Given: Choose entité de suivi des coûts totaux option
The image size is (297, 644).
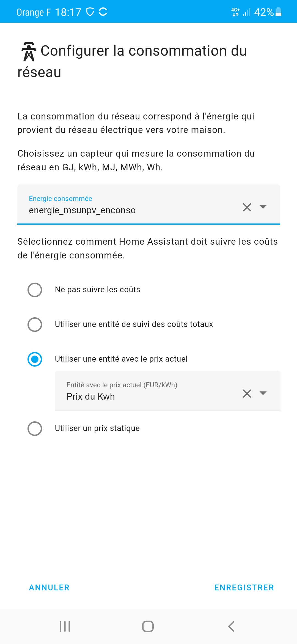Looking at the screenshot, I should pyautogui.click(x=35, y=324).
